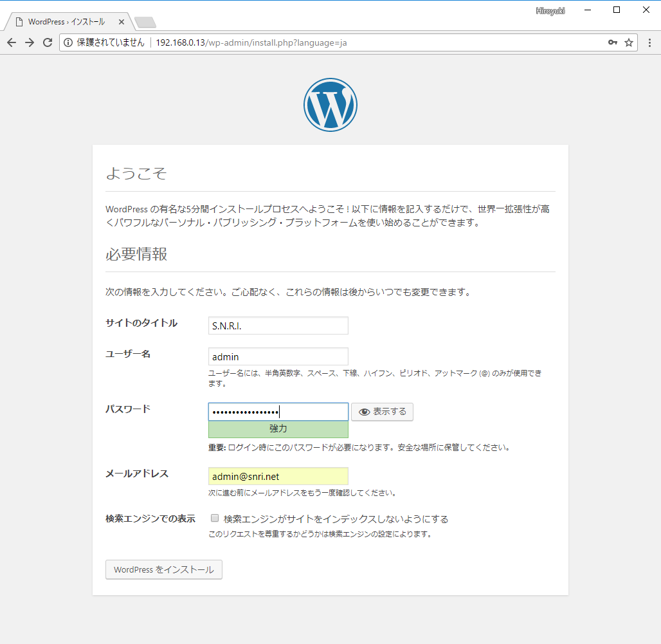Maximize the browser window
This screenshot has width=661, height=644.
tap(617, 10)
